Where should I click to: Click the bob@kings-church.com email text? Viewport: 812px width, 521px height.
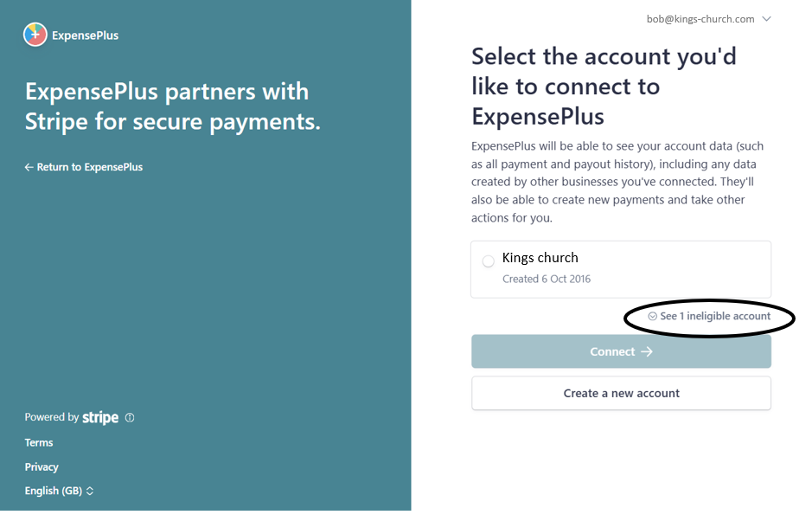coord(700,19)
